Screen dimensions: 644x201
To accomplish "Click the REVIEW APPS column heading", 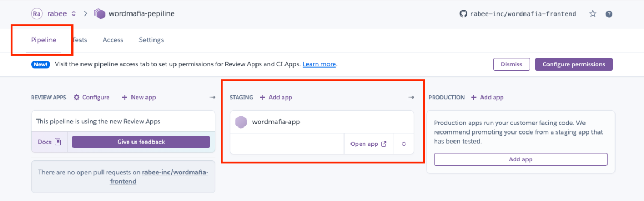I will coord(49,98).
